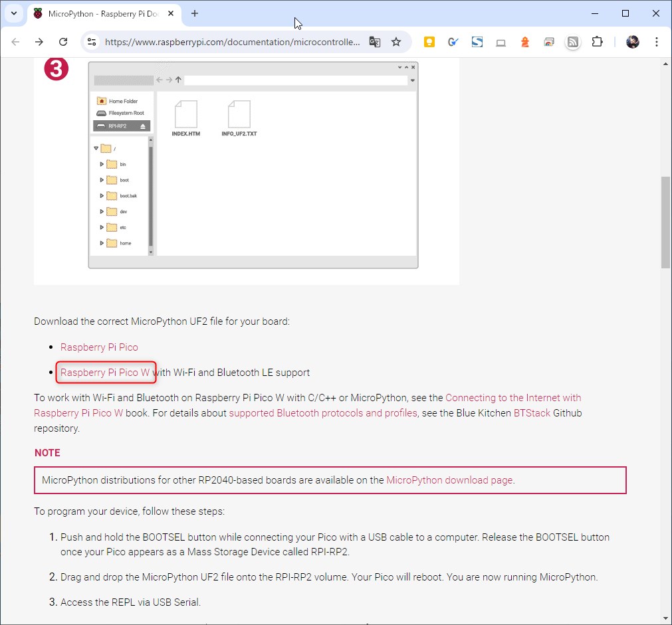Go forward to the next page
Viewport: 672px width, 625px height.
click(39, 42)
